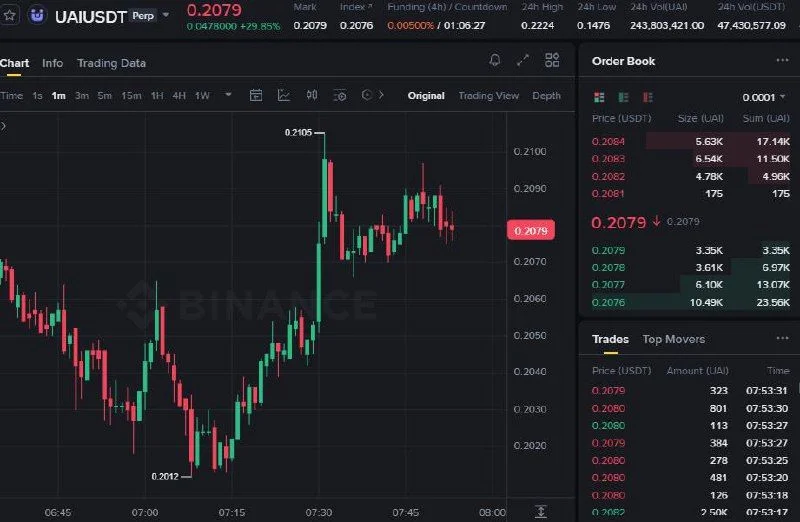
Task: Show only bids in order book
Action: pos(623,97)
